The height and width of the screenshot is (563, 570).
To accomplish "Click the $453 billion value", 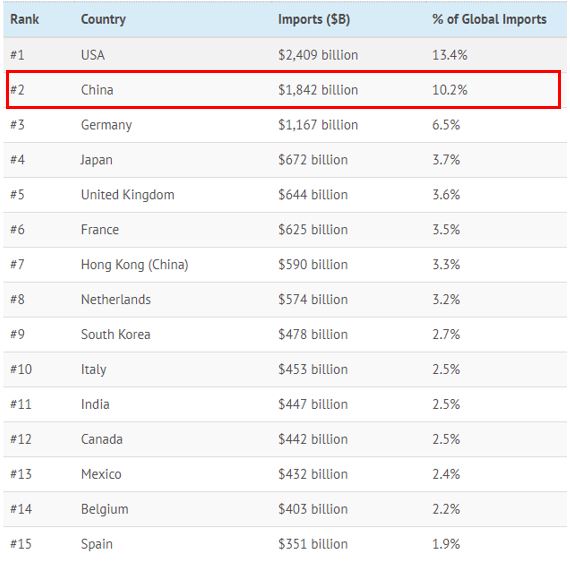I will tap(313, 369).
